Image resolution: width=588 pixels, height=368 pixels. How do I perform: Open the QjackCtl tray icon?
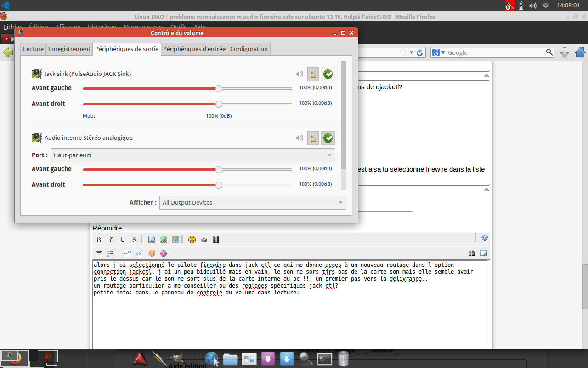pos(509,6)
